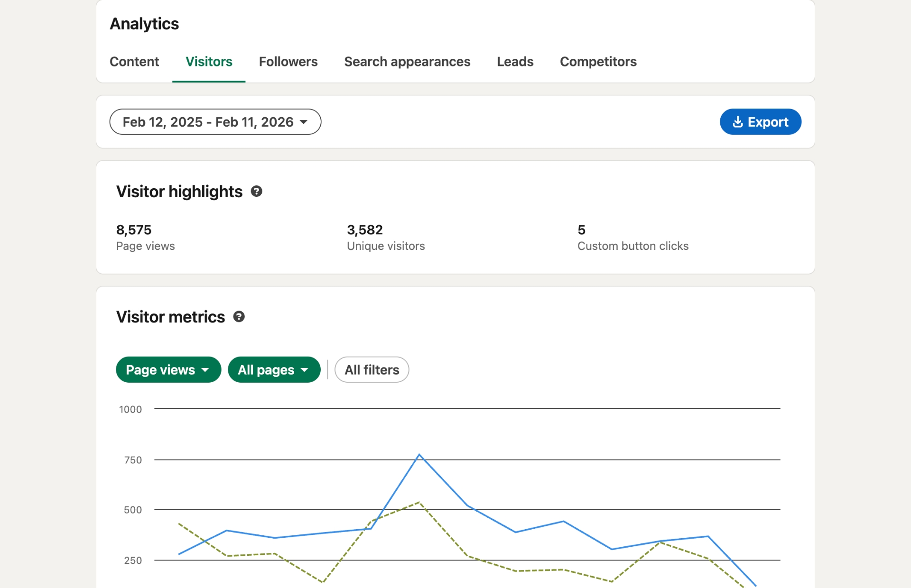This screenshot has width=911, height=588.
Task: Click the Export button
Action: 761,122
